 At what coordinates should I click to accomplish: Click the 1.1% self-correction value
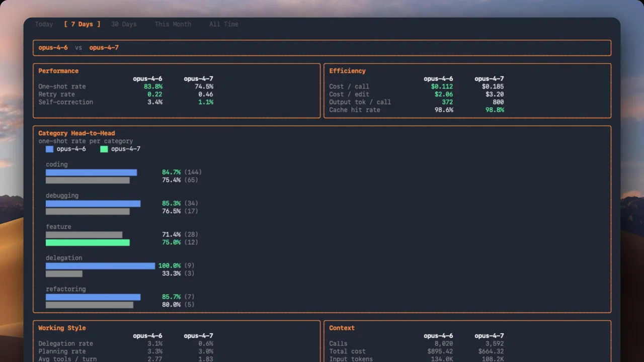[206, 102]
